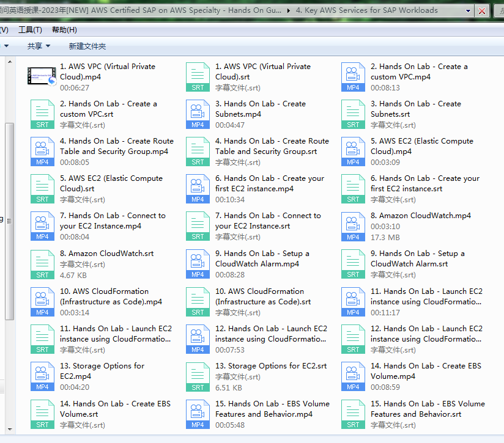This screenshot has height=443, width=504.
Task: Click SRT icon of 13. Storage Options for EC2.srt
Action: click(x=198, y=377)
